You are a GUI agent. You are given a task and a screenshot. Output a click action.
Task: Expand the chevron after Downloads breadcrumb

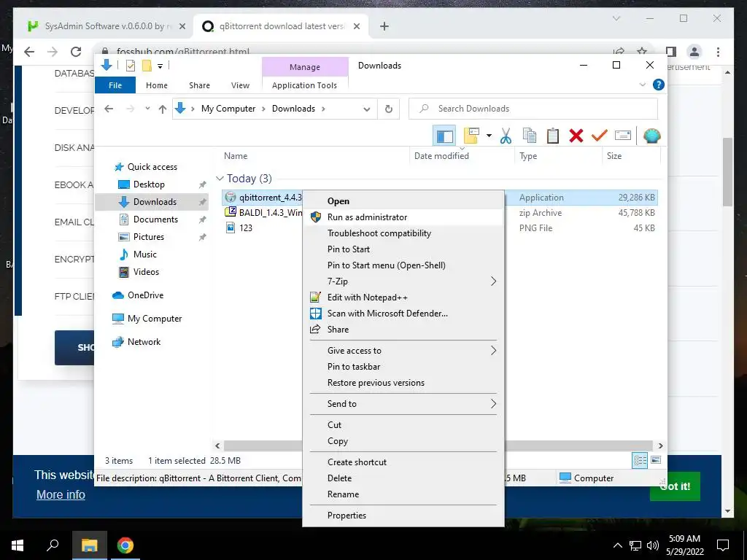pyautogui.click(x=323, y=109)
